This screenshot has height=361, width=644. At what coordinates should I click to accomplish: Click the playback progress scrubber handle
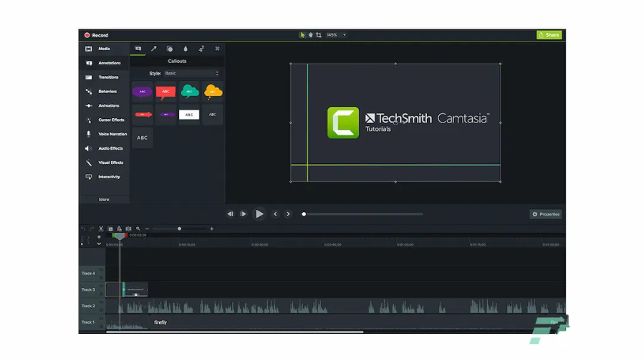tap(304, 214)
